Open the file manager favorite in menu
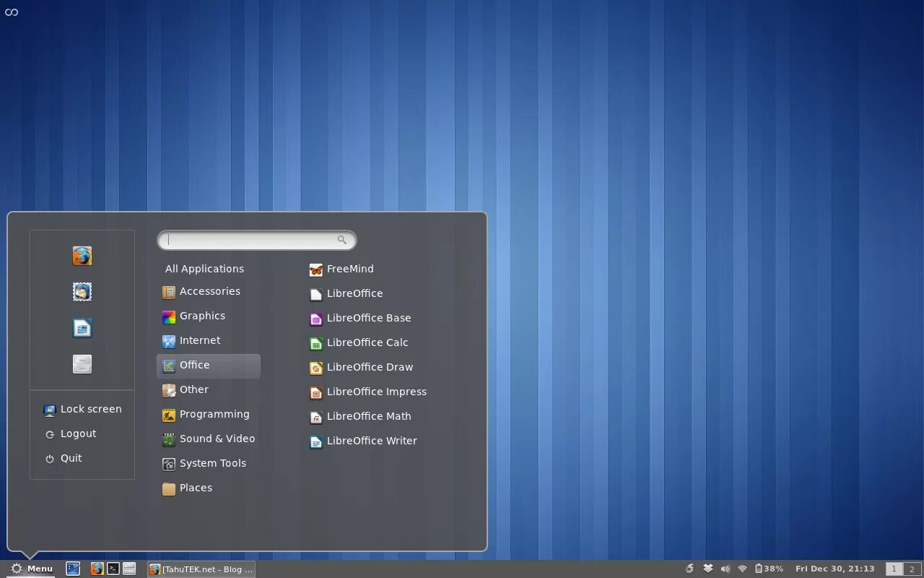 click(x=82, y=364)
